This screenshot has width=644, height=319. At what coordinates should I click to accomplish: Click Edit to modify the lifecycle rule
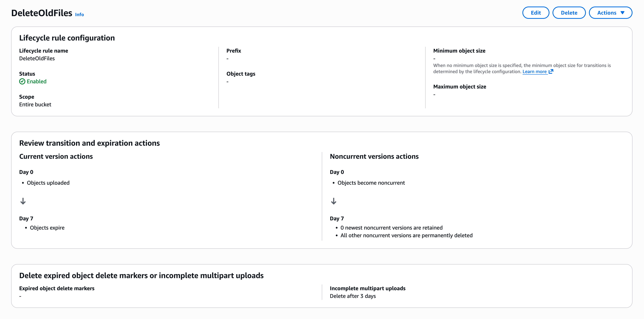[536, 12]
